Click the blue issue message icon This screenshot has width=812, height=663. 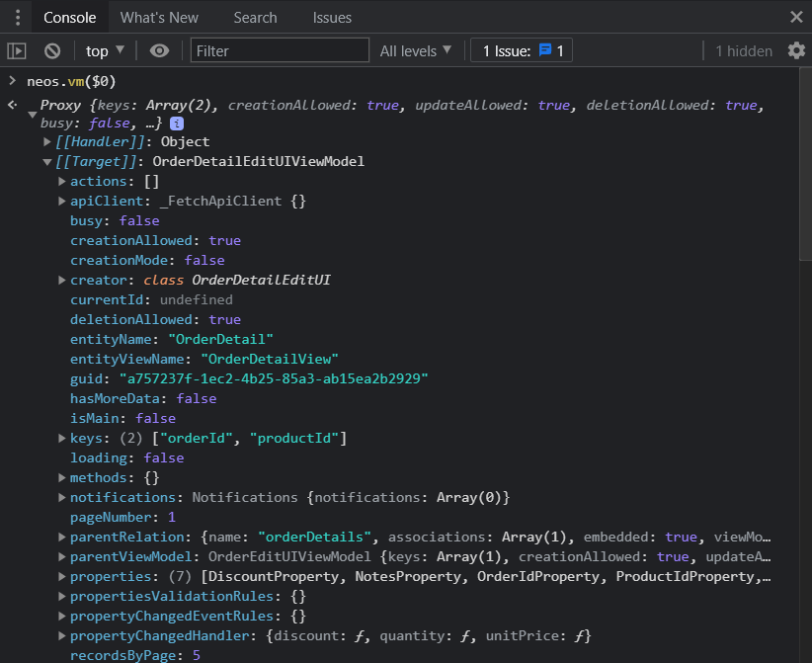point(544,50)
